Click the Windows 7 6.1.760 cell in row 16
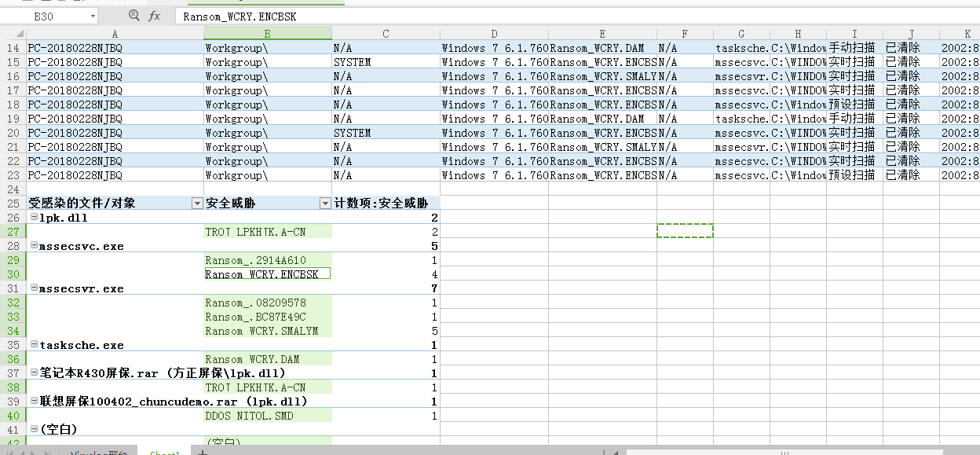Viewport: 980px width, 455px height. click(494, 76)
